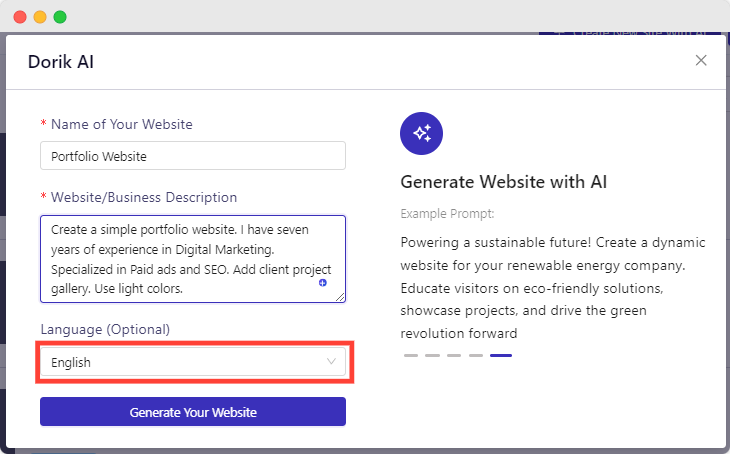The image size is (730, 454).
Task: Select the active fifth example prompt dot
Action: [x=501, y=355]
